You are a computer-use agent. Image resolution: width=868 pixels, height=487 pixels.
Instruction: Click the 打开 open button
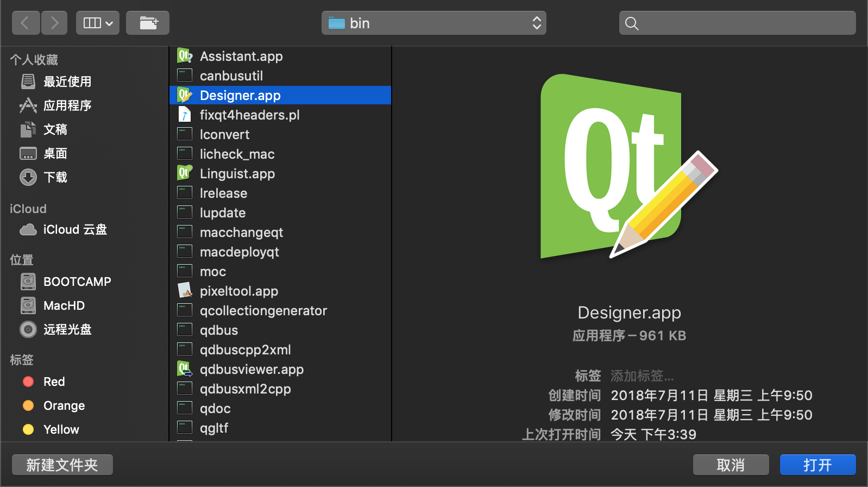click(817, 465)
